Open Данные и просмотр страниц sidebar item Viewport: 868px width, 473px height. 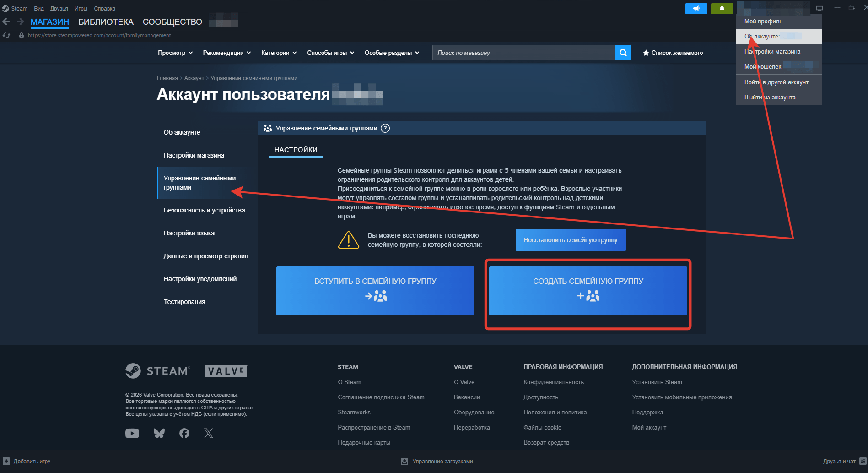[206, 256]
